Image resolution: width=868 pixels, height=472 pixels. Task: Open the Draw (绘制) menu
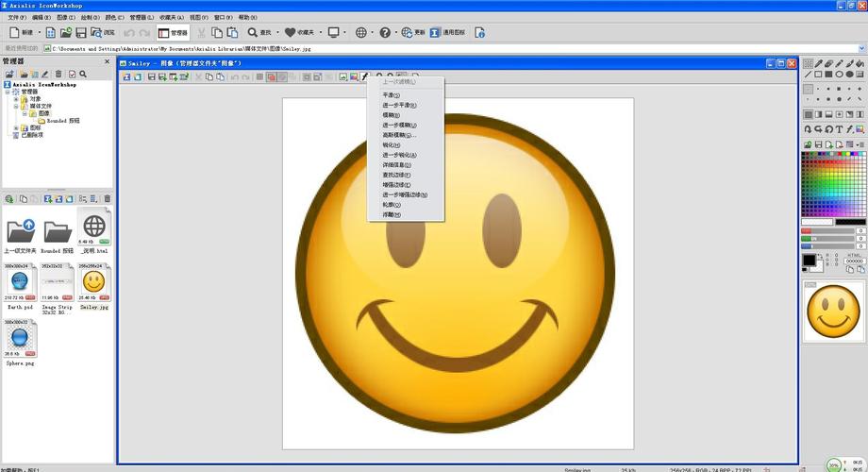tap(91, 18)
